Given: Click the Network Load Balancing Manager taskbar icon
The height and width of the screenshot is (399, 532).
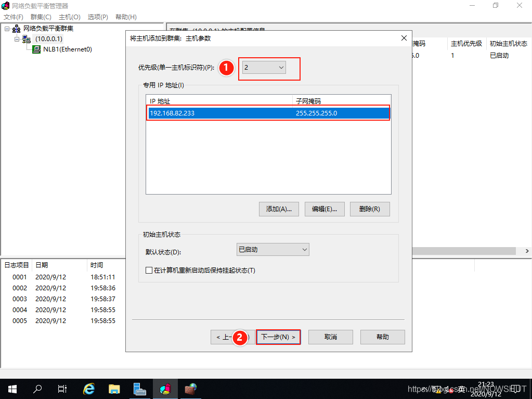Looking at the screenshot, I should point(166,389).
